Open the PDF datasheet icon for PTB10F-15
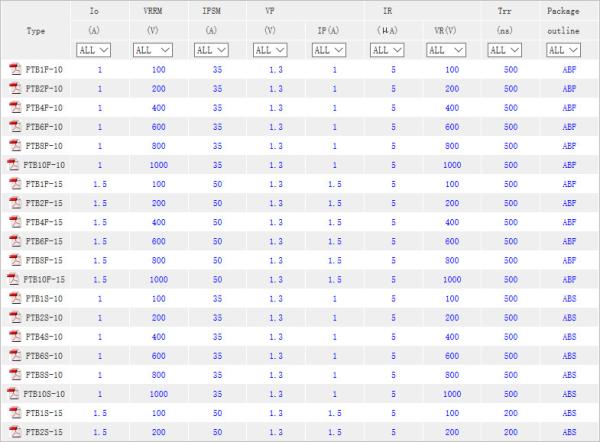The width and height of the screenshot is (600, 442). coord(13,279)
